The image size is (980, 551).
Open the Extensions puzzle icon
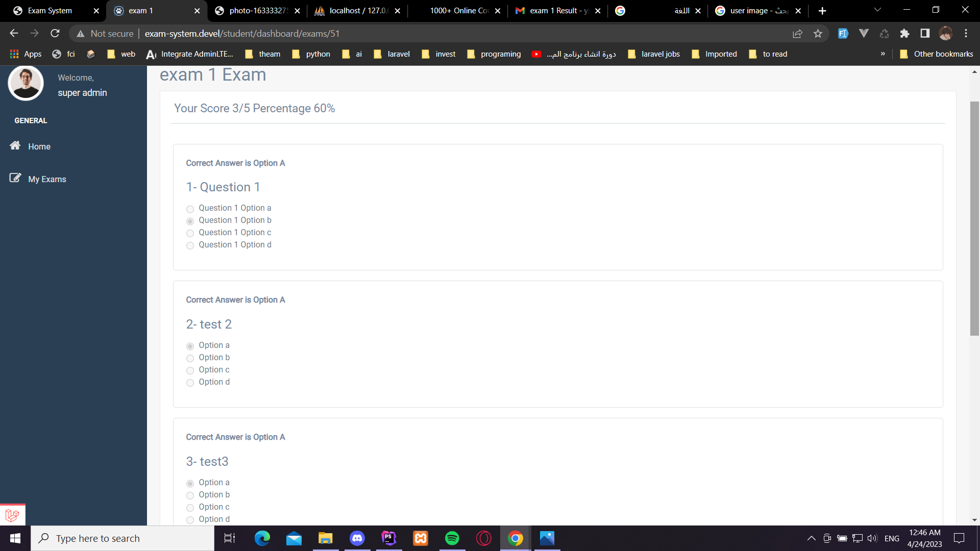pyautogui.click(x=904, y=34)
